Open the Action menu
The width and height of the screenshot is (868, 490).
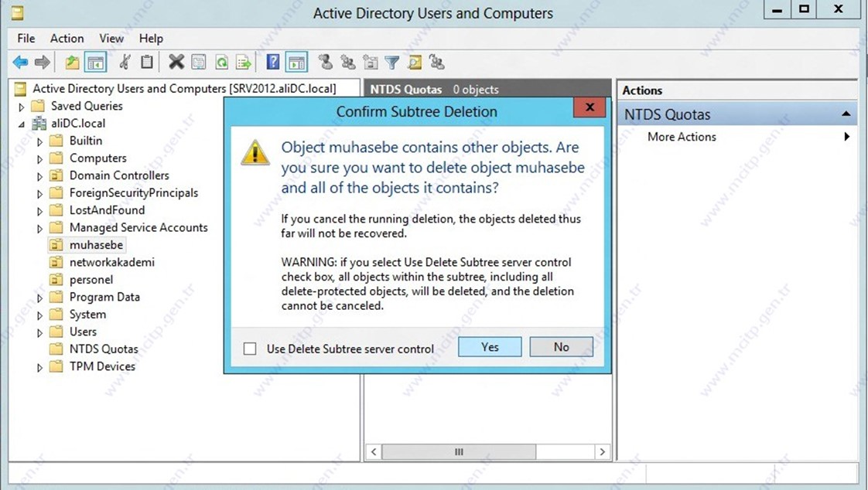coord(67,38)
